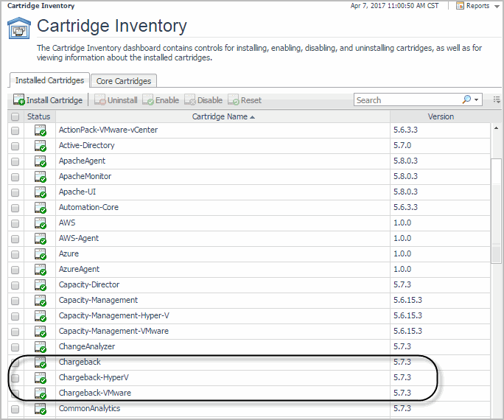Click the Chargeback-VMware status icon
Image resolution: width=504 pixels, height=420 pixels.
(x=41, y=393)
